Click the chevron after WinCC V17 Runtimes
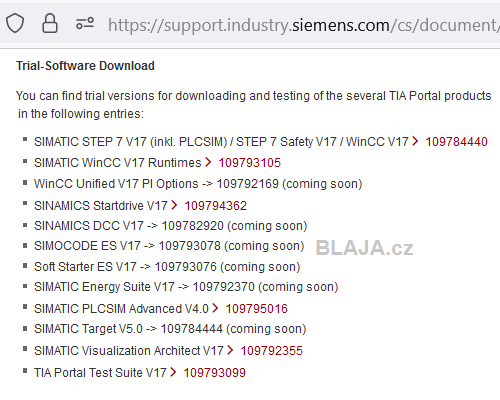 pyautogui.click(x=208, y=162)
